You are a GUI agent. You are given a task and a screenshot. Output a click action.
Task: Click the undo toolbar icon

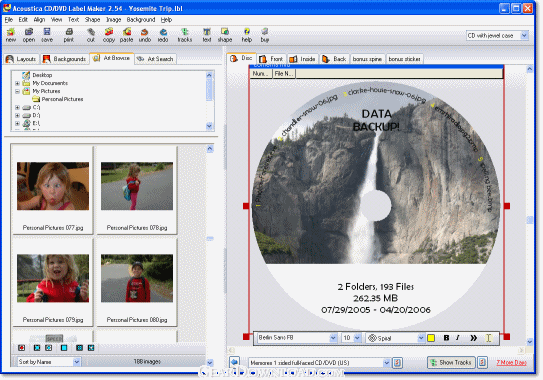[x=144, y=35]
